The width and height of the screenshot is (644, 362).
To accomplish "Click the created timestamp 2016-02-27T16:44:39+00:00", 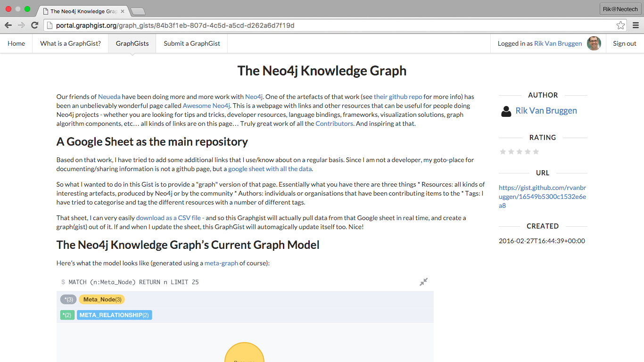I will coord(542,241).
